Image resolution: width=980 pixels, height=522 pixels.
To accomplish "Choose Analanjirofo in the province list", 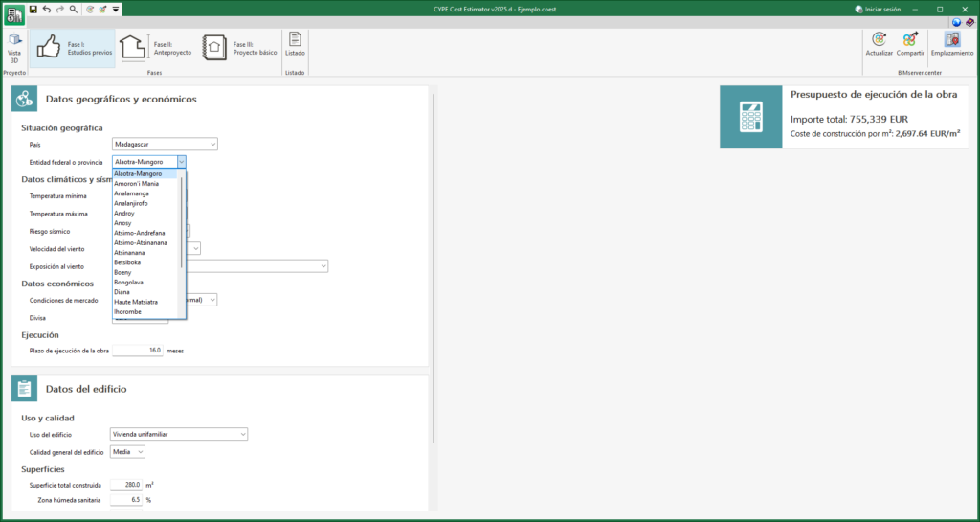I will pos(145,203).
